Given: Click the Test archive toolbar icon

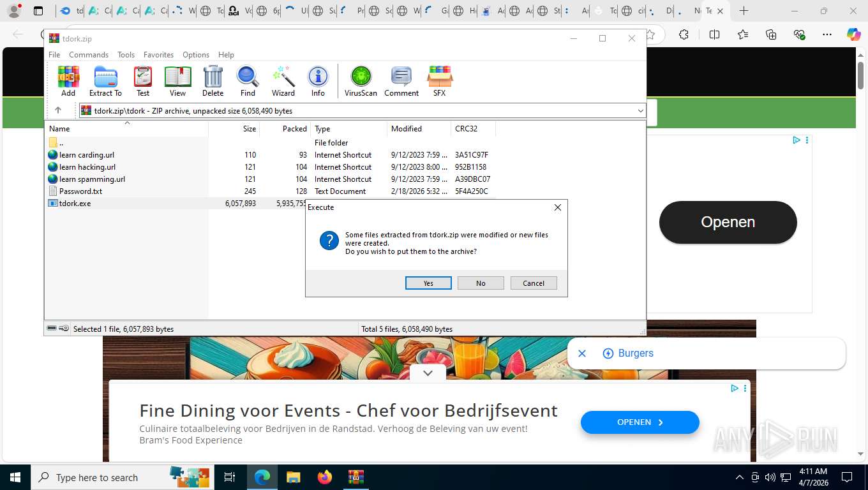Looking at the screenshot, I should click(x=143, y=81).
